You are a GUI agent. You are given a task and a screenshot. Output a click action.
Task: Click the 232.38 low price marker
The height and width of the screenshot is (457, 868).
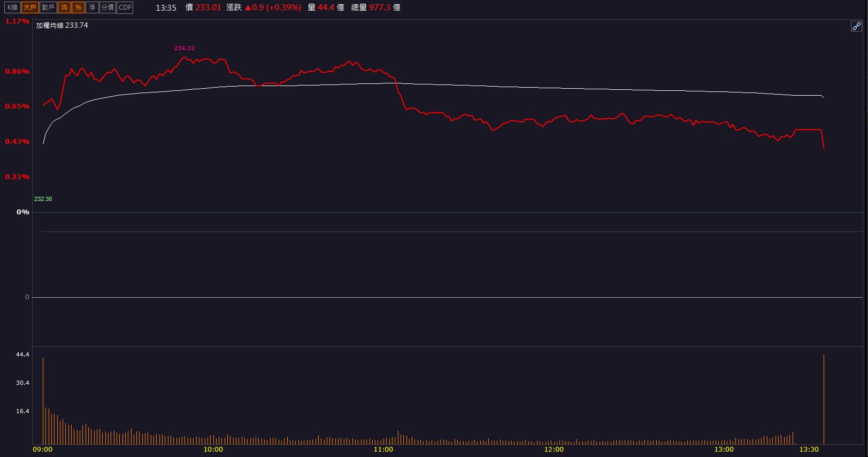click(x=43, y=199)
